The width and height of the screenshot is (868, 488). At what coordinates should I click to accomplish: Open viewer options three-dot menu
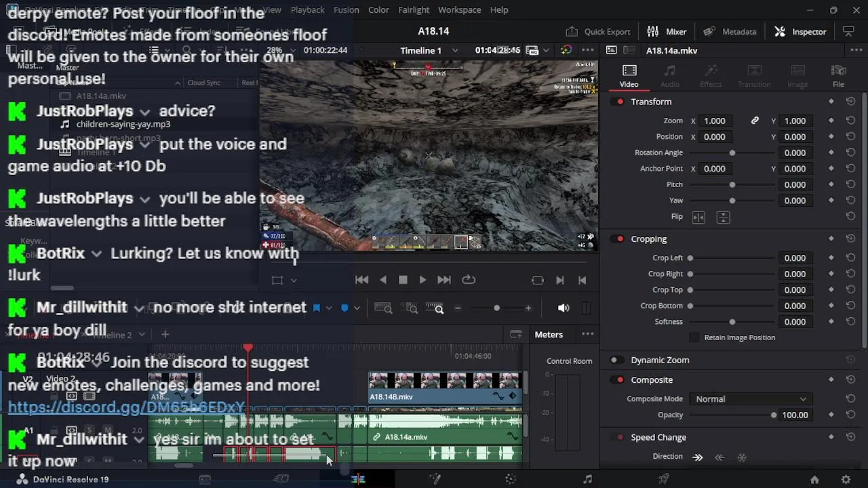pyautogui.click(x=588, y=50)
